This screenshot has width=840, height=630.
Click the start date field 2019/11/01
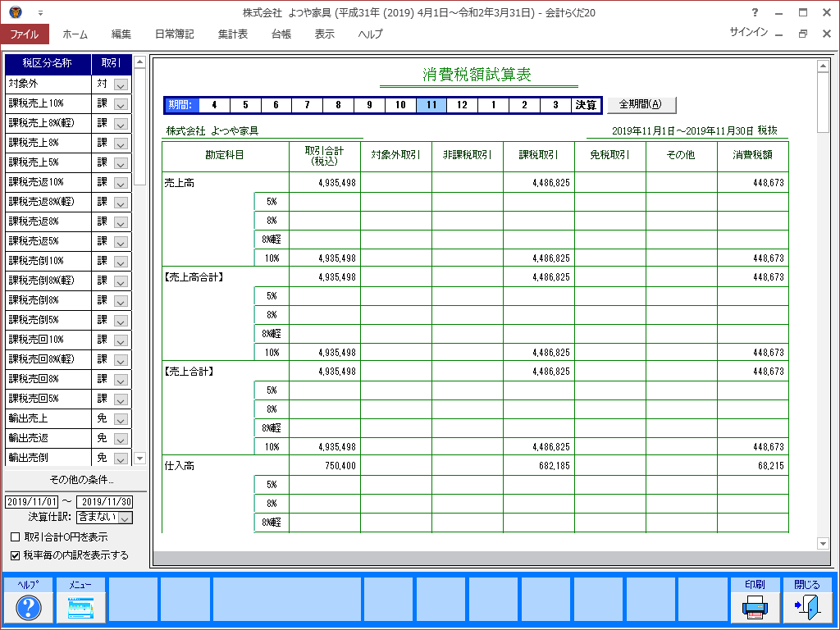pyautogui.click(x=32, y=502)
